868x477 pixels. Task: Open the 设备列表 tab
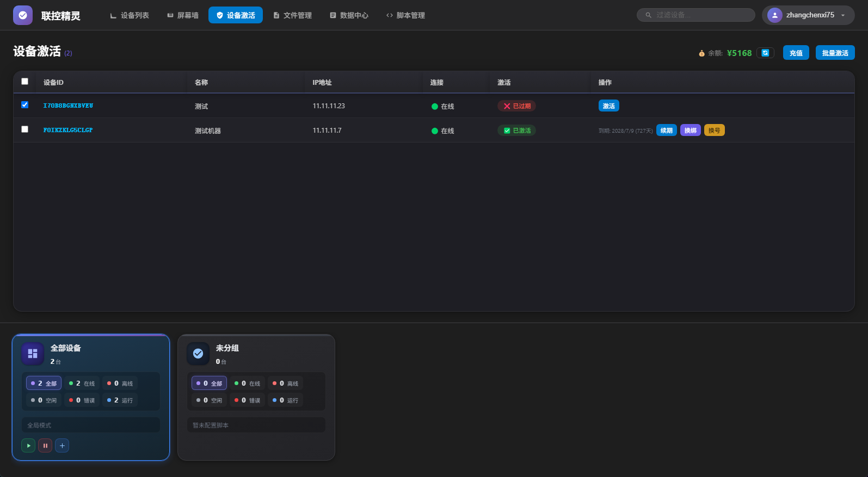(130, 15)
